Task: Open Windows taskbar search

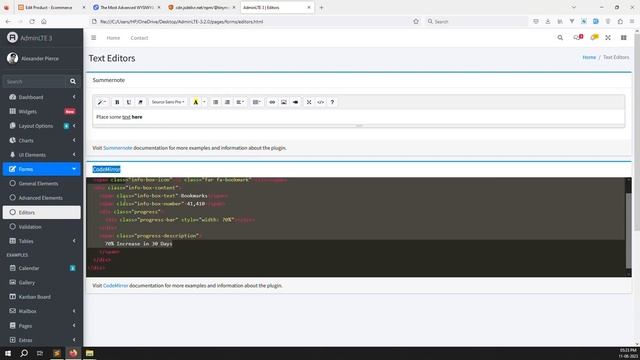Action: 24,353
